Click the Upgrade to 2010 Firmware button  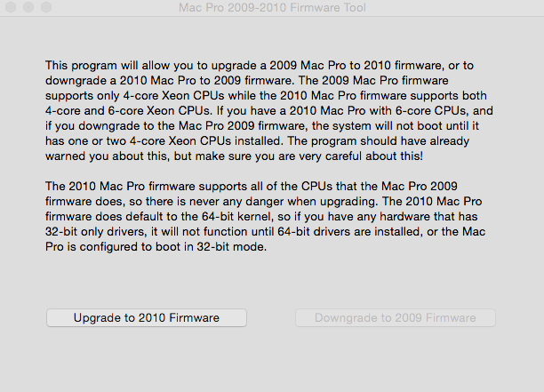[147, 317]
